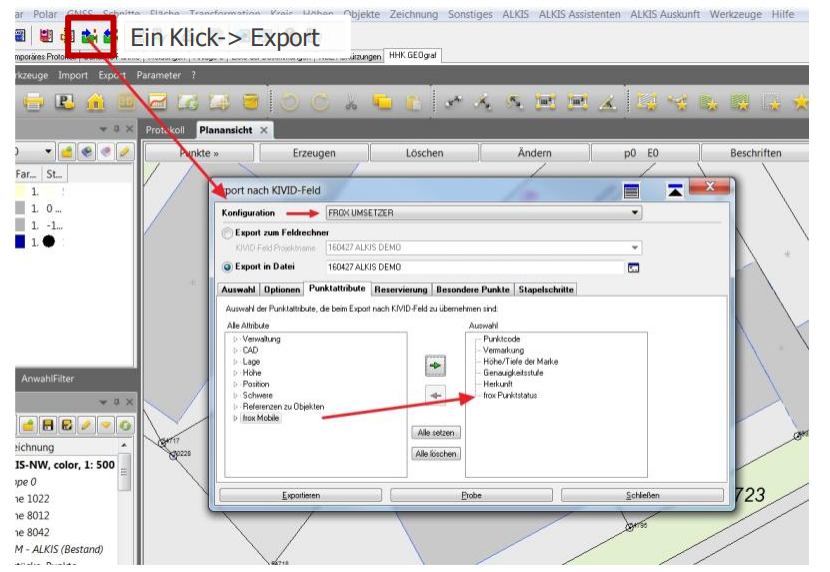This screenshot has height=572, width=830.
Task: Expand the Verwaltung attribute node
Action: coord(236,339)
